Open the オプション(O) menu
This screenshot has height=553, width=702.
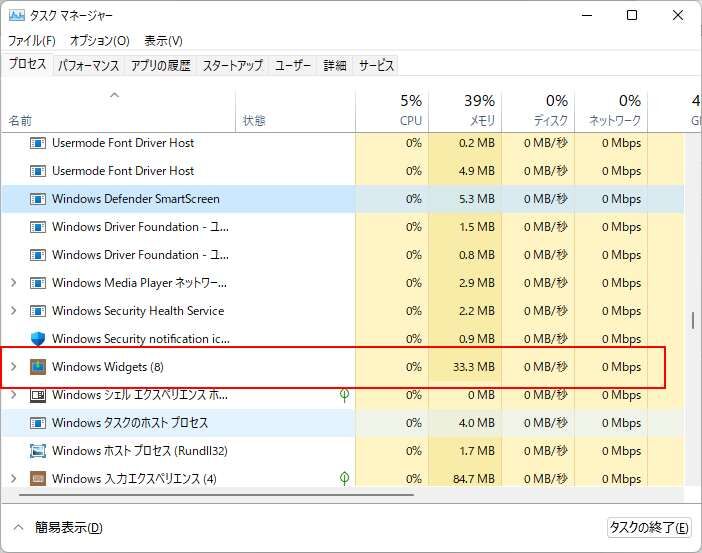(99, 41)
